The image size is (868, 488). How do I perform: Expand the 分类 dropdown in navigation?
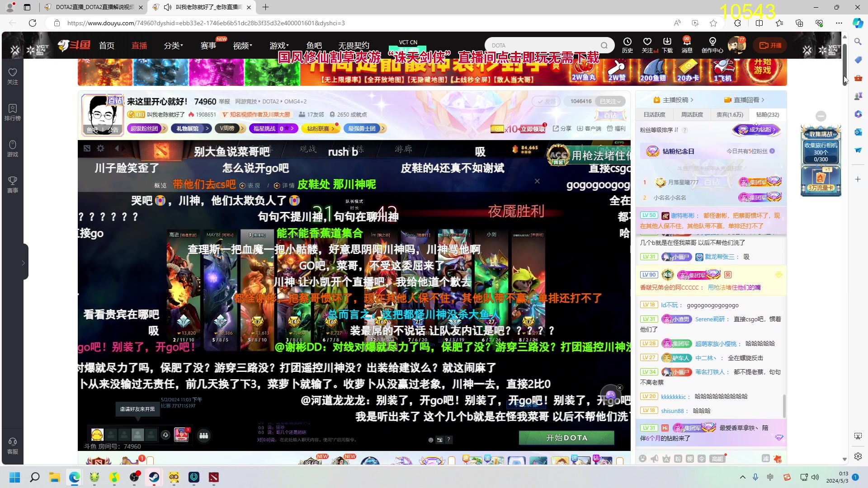[x=173, y=46]
